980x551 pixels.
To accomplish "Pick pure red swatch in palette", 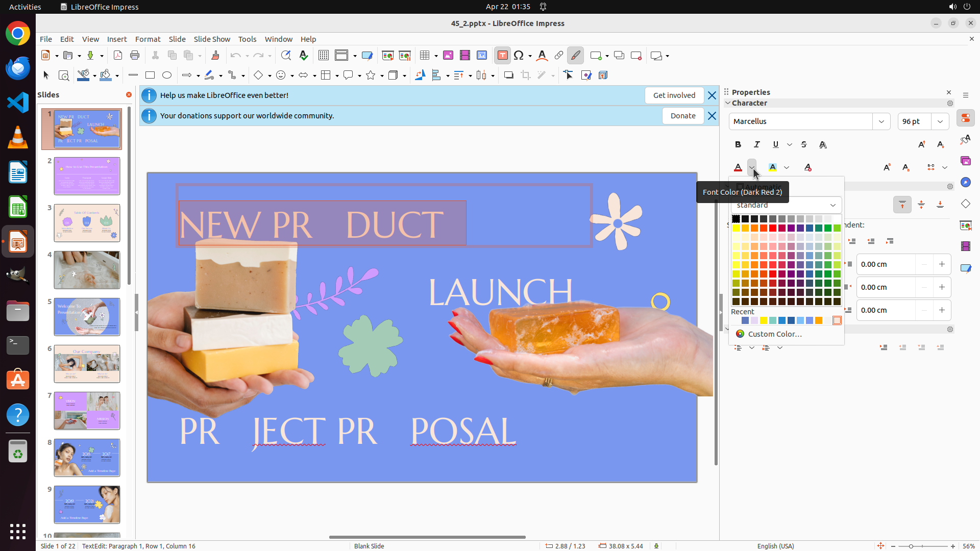I will [773, 228].
